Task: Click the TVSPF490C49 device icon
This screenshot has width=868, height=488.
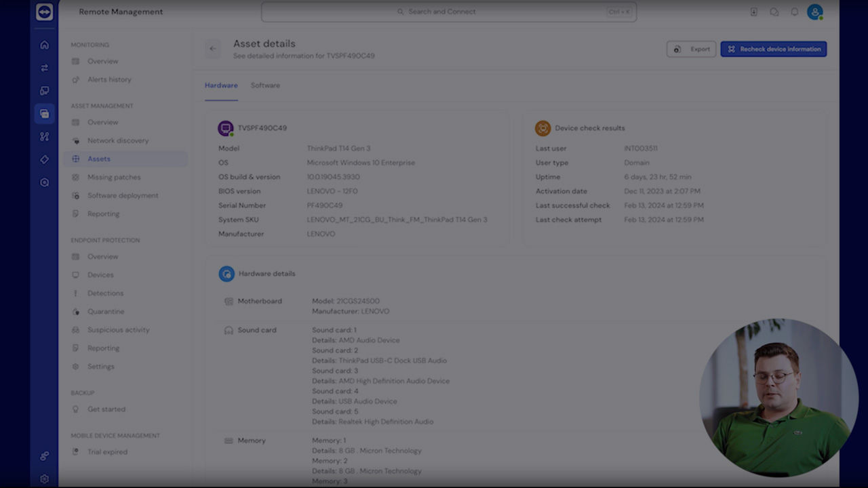Action: point(226,128)
